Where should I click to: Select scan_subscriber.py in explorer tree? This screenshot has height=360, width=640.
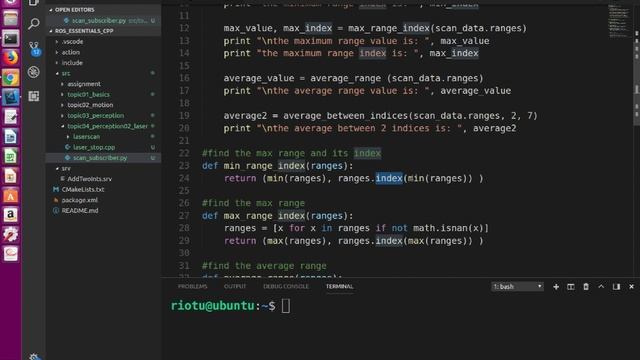100,158
